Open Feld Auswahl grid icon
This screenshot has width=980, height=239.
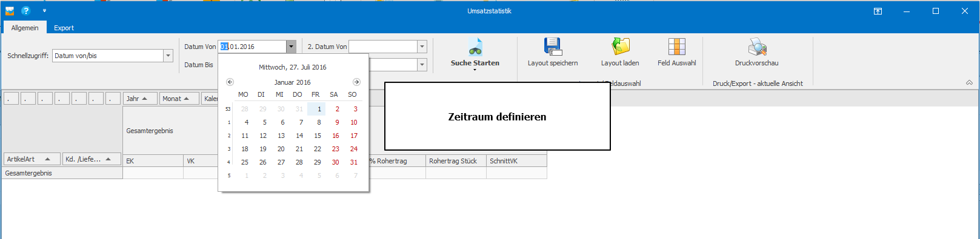[x=676, y=47]
